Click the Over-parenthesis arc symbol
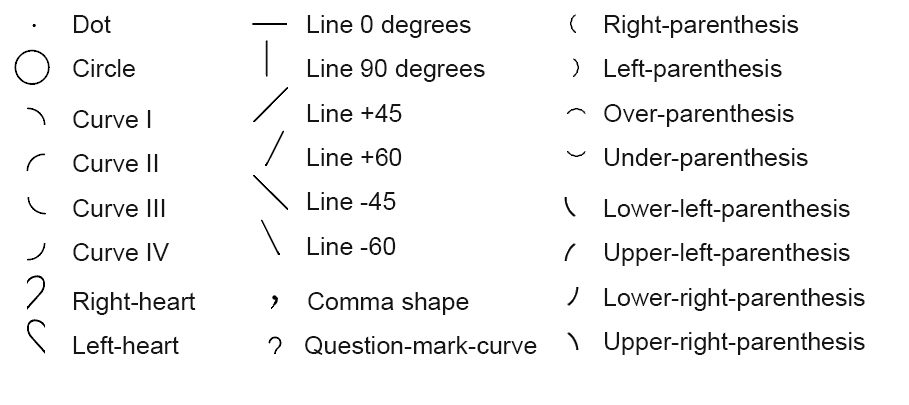Viewport: 909px width, 405px height. point(576,112)
